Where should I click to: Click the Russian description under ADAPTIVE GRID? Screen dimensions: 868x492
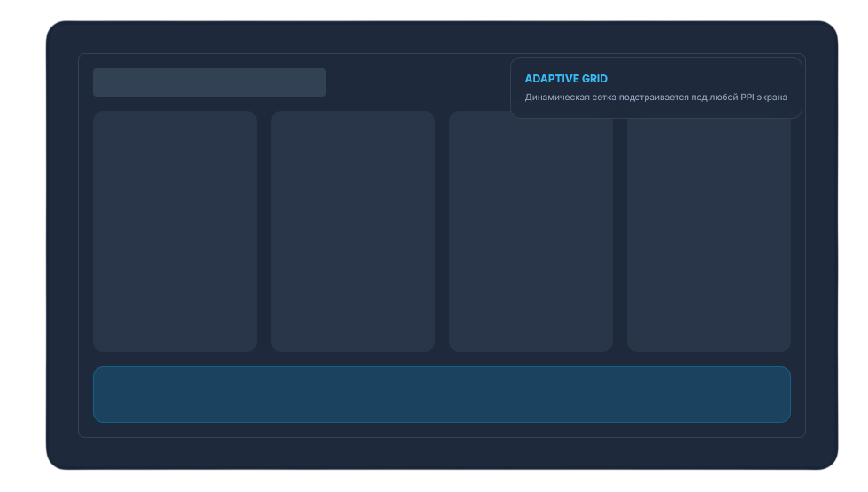655,98
